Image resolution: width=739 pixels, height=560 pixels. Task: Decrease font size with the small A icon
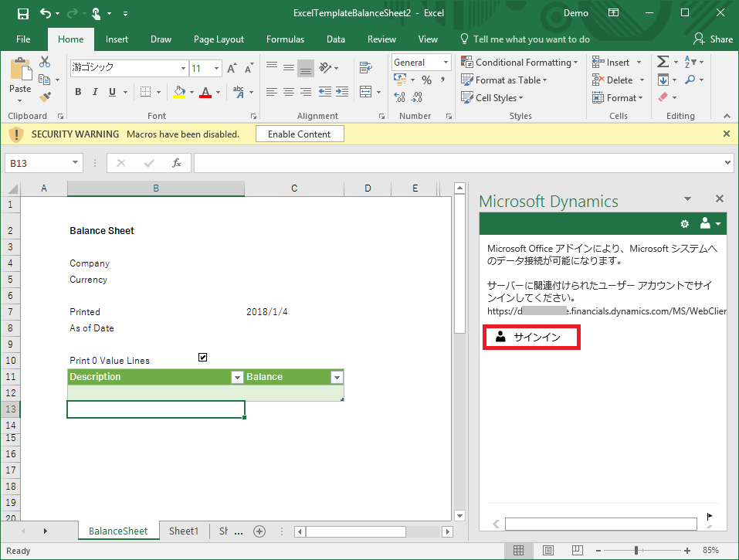249,68
